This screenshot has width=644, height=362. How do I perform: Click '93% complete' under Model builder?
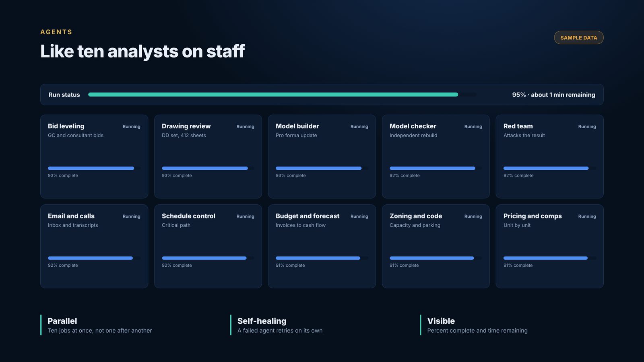click(291, 175)
